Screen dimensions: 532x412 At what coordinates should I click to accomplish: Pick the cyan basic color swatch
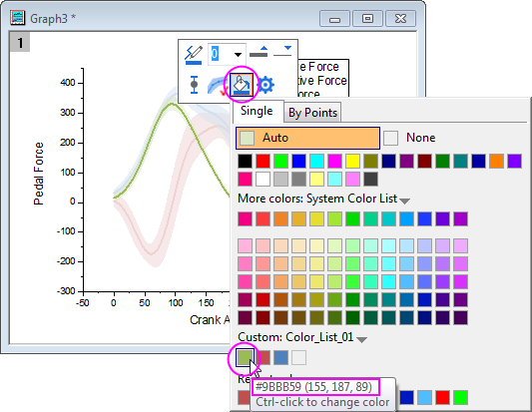(316, 161)
